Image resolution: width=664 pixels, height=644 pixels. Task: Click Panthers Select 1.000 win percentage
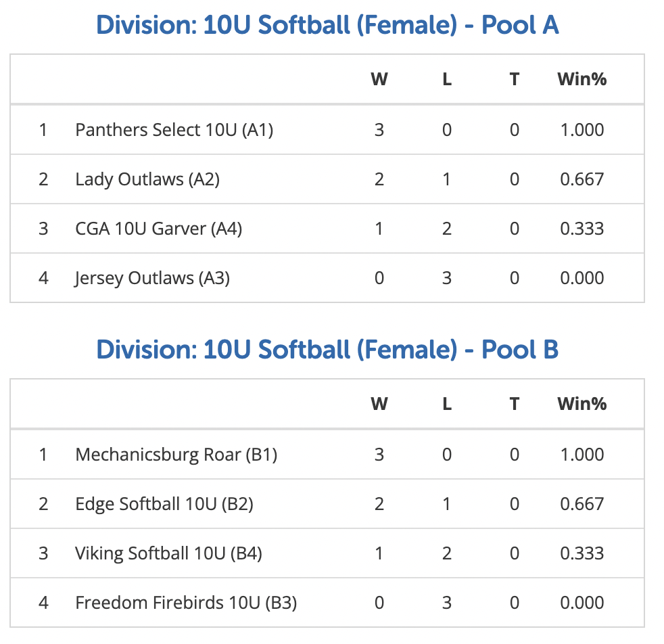coord(582,130)
